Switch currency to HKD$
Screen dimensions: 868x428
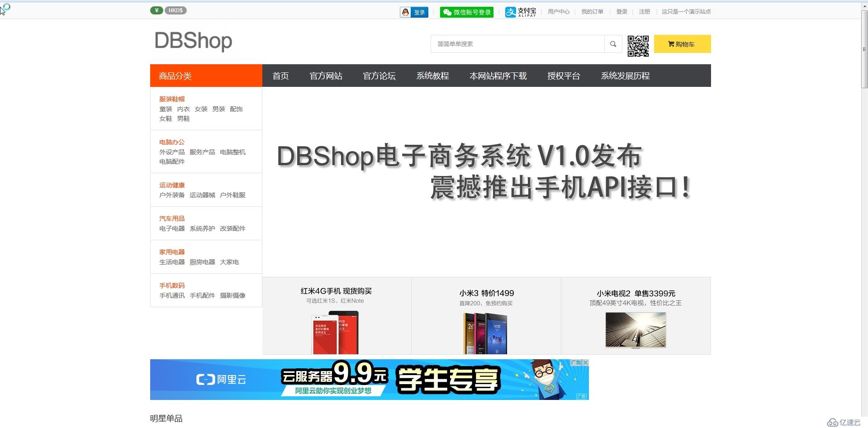click(175, 10)
